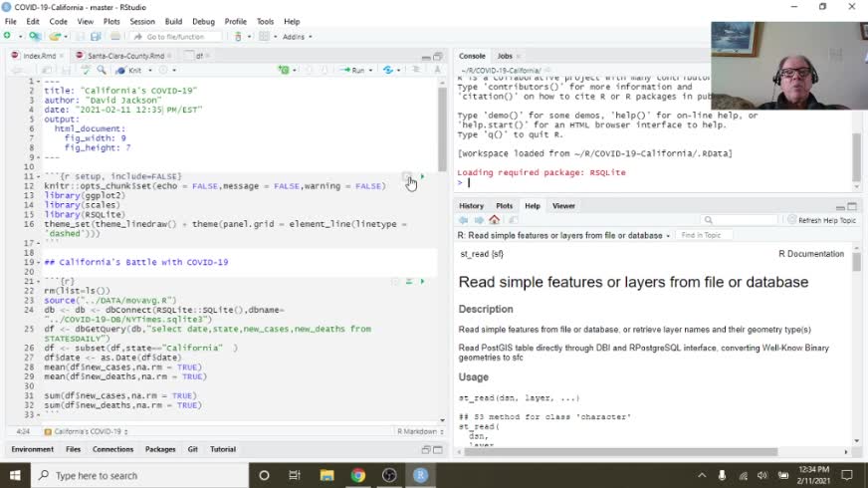Screen dimensions: 868x488
Task: Open the File menu
Action: tap(11, 22)
